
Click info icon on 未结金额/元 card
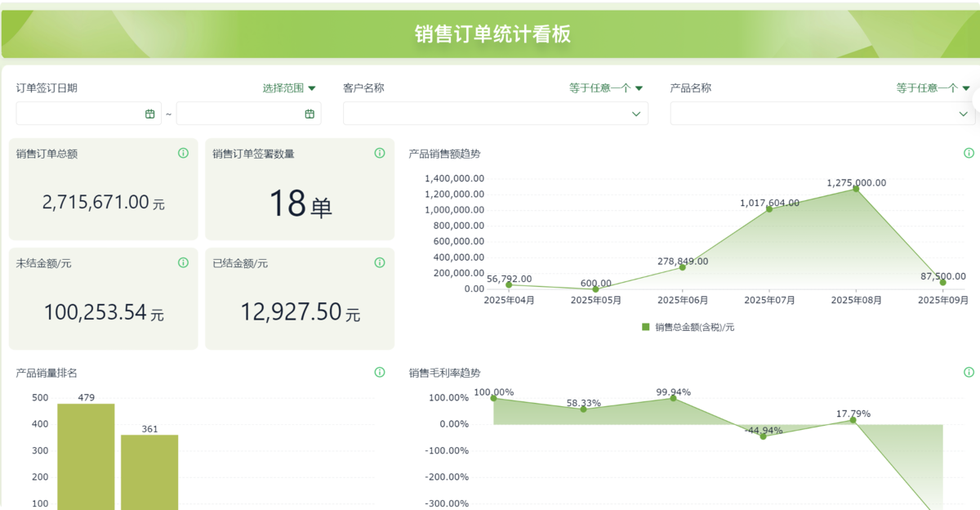(x=183, y=262)
